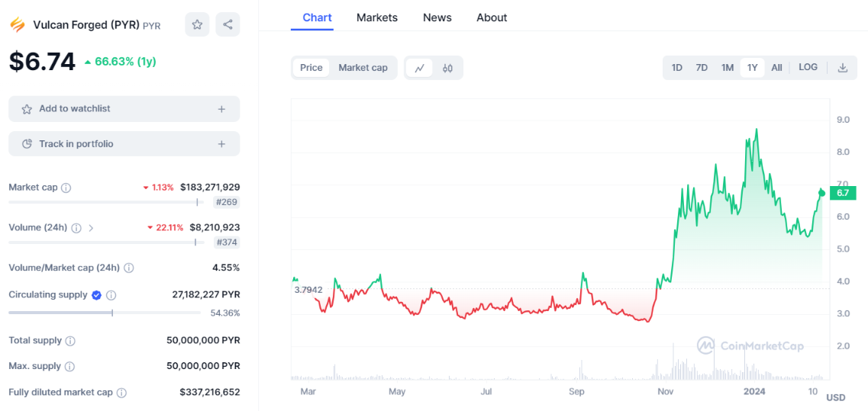Viewport: 868px width, 411px height.
Task: Select the 7D time range
Action: [702, 68]
